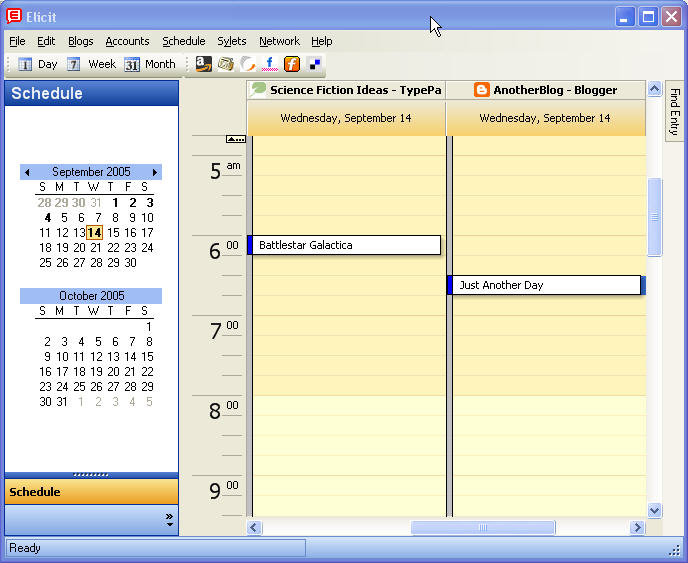
Task: Click the camera sylet icon
Action: click(226, 64)
